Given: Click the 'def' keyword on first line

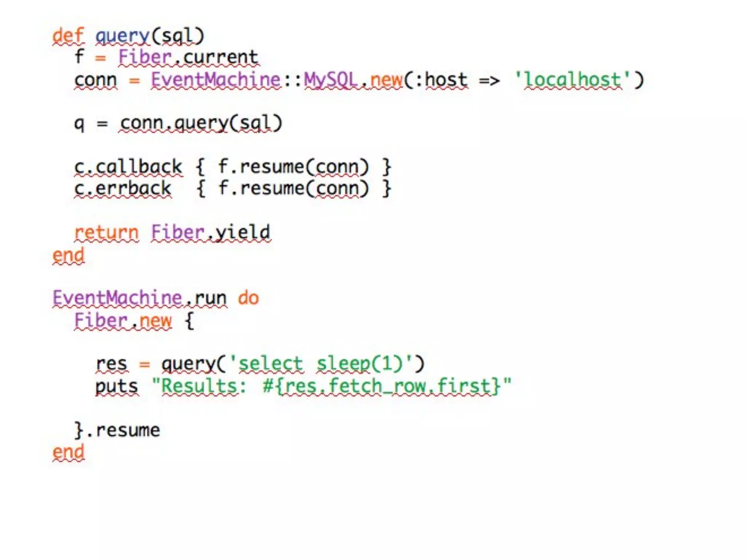Looking at the screenshot, I should pyautogui.click(x=68, y=36).
